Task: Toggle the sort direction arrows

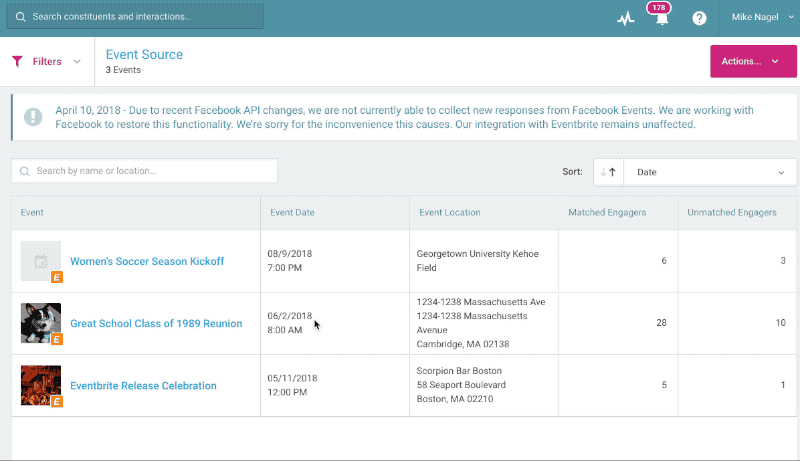Action: [x=607, y=172]
